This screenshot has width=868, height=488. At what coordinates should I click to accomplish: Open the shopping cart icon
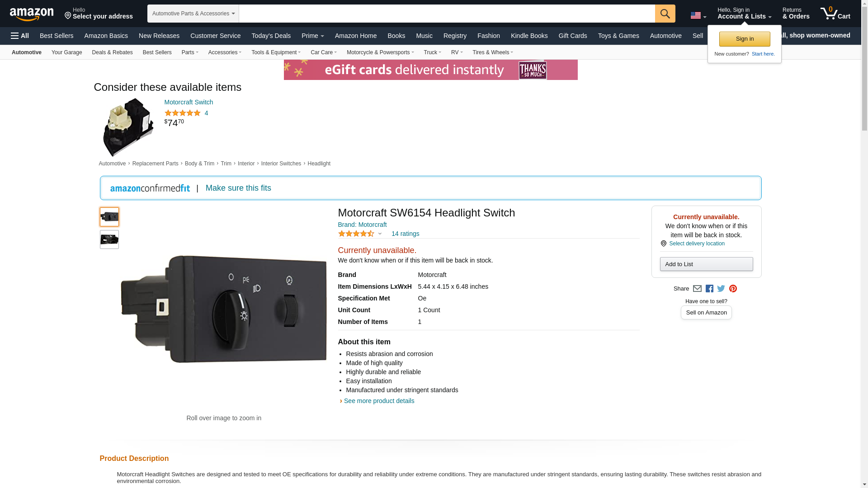[x=835, y=14]
